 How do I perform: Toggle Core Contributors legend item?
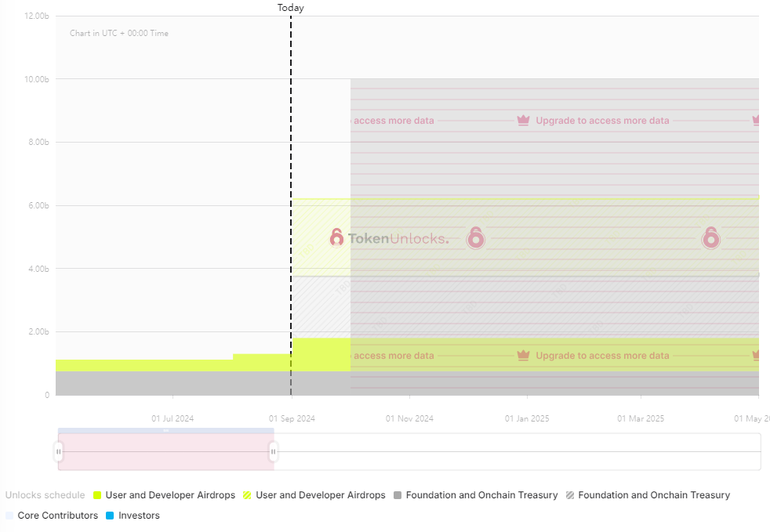tap(52, 516)
